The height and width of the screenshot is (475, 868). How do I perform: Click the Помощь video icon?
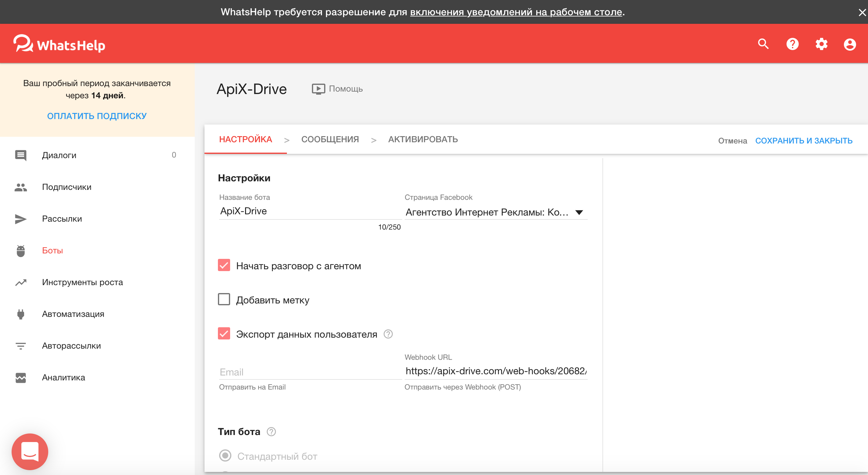(x=318, y=89)
